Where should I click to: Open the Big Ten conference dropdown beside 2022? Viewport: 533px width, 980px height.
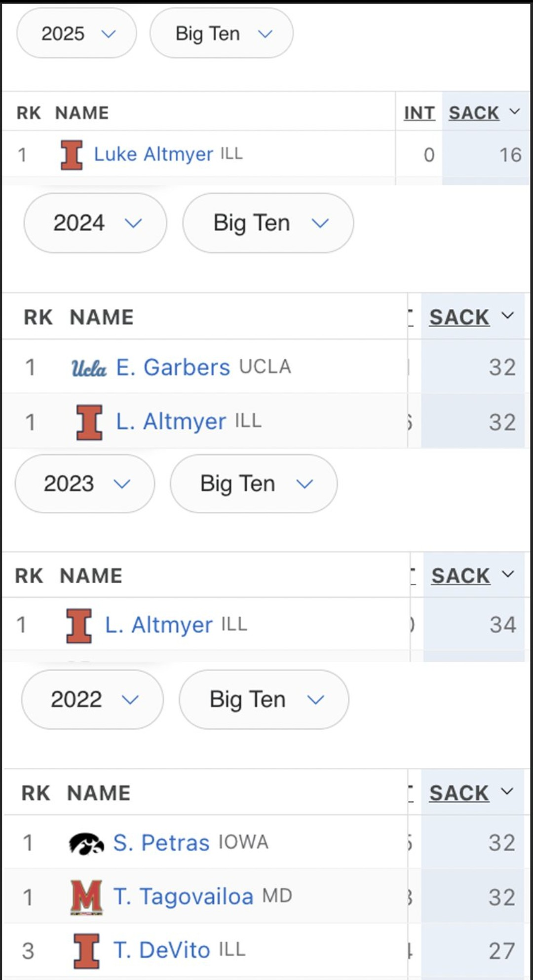point(264,699)
